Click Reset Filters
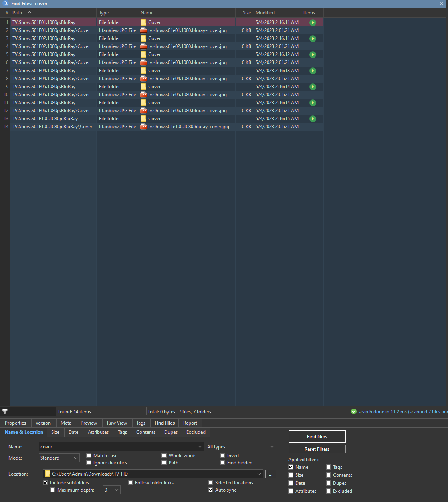This screenshot has height=502, width=448. point(317,449)
